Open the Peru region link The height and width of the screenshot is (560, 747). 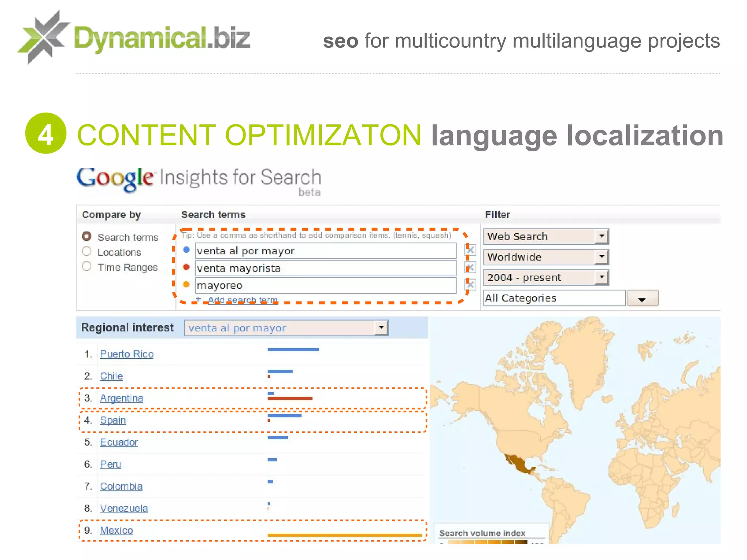pos(111,464)
